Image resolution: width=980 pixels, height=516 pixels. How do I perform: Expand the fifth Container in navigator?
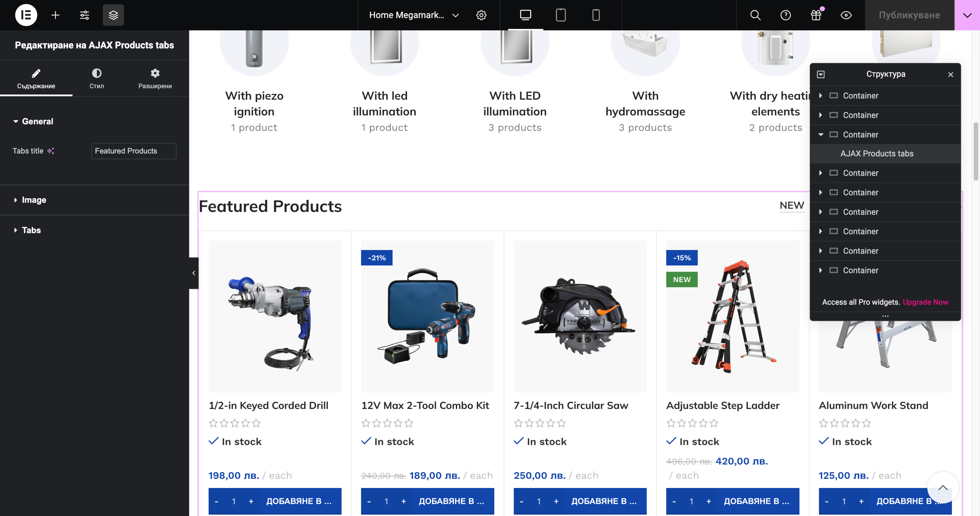click(x=821, y=192)
